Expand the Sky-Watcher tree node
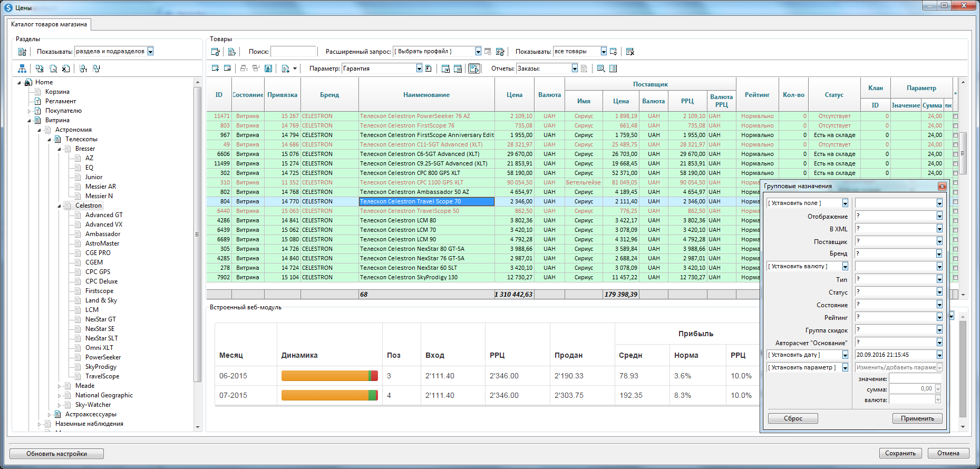The height and width of the screenshot is (469, 980). [59, 405]
